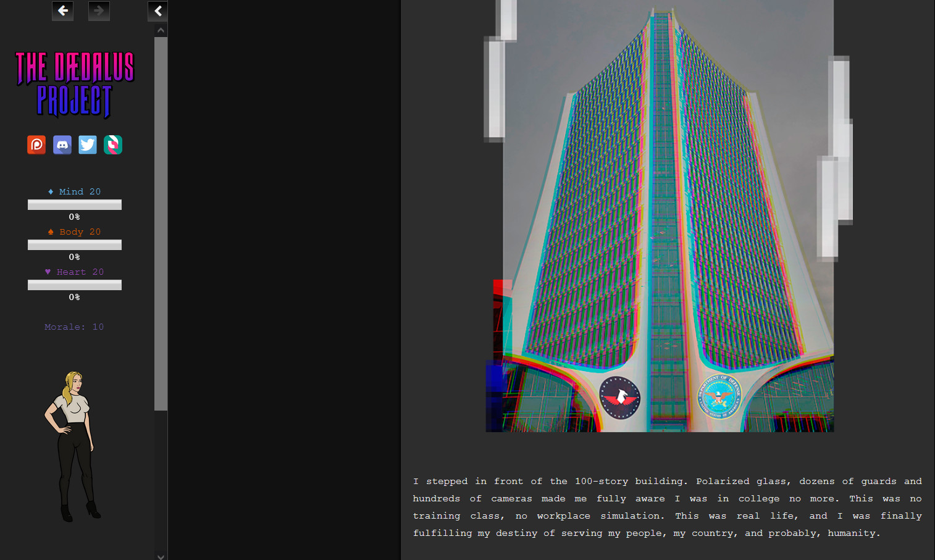Click the Department of Defense seal
935x560 pixels.
(x=719, y=397)
